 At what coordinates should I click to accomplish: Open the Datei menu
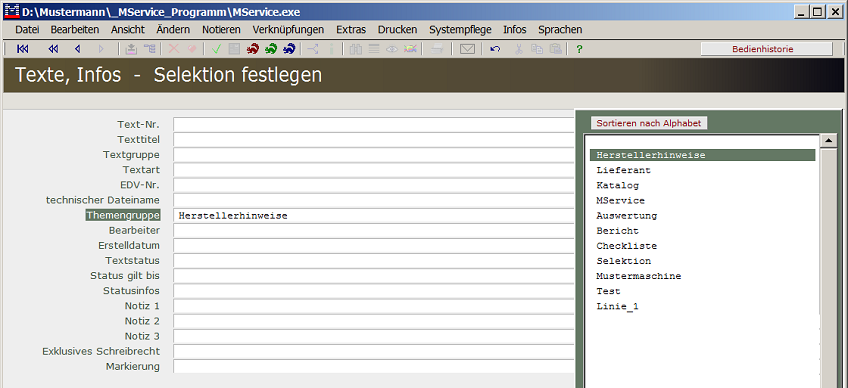pyautogui.click(x=27, y=30)
